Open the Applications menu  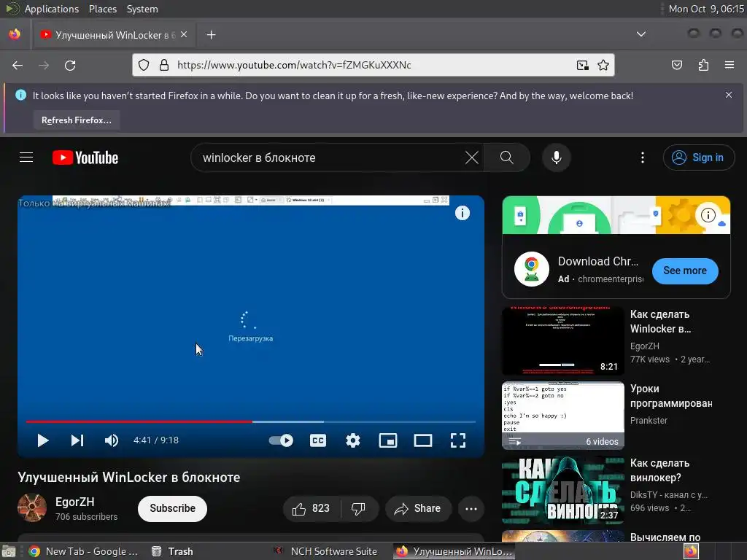(52, 9)
